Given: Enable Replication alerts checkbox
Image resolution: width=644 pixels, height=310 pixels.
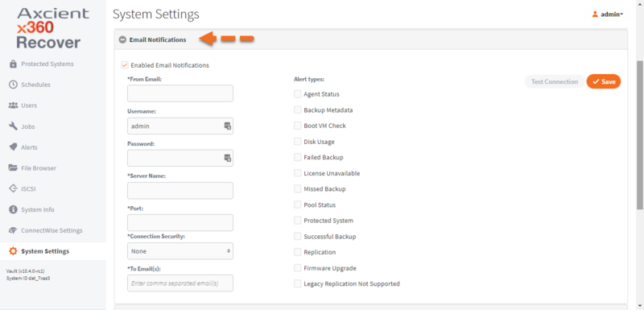Looking at the screenshot, I should click(x=297, y=252).
